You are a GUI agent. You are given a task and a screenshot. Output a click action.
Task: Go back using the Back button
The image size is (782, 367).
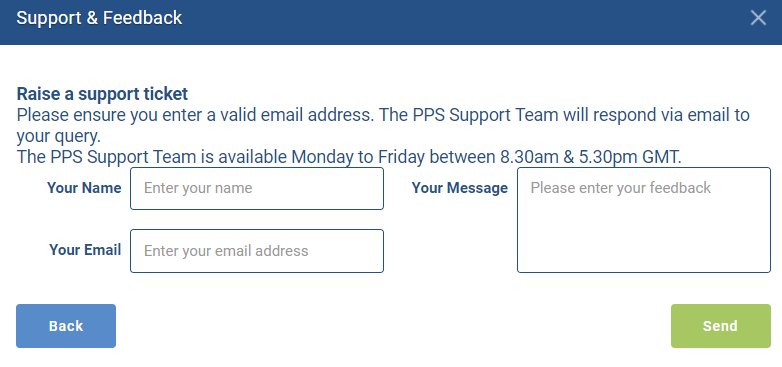[66, 326]
